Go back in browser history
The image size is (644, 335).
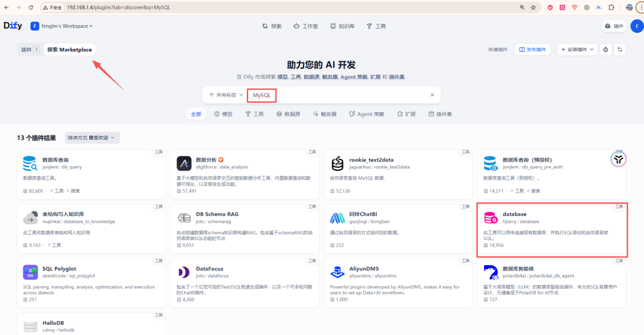point(7,7)
